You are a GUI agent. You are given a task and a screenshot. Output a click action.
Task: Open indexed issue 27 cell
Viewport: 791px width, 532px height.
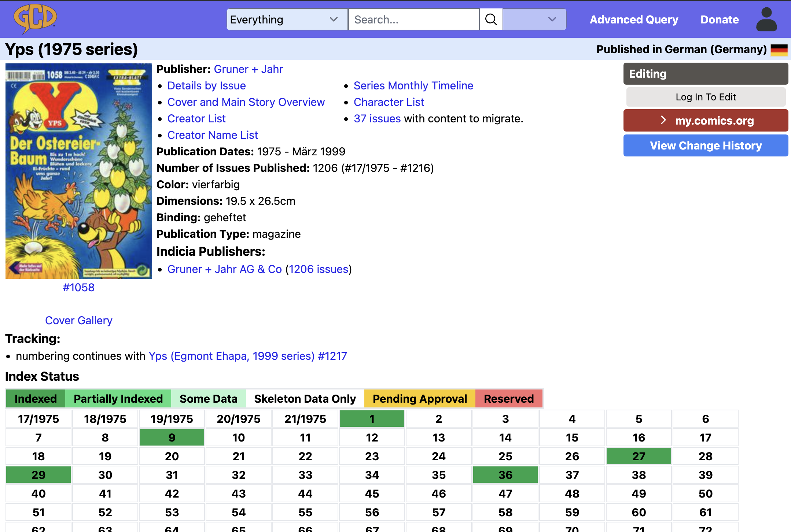pos(639,456)
